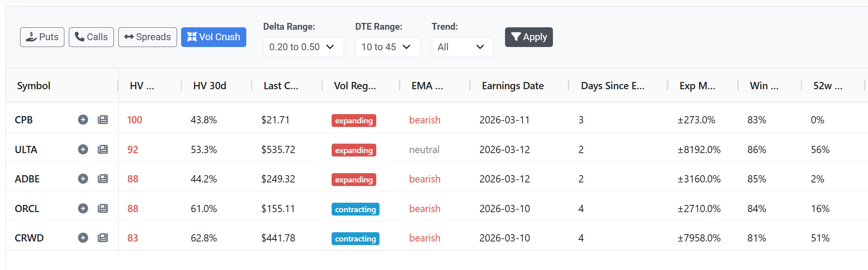The height and width of the screenshot is (270, 868).
Task: Add ADBE with the plus icon
Action: pos(83,179)
